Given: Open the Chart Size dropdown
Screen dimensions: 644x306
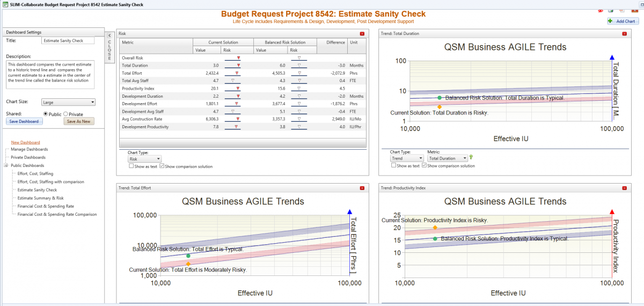Looking at the screenshot, I should click(68, 102).
